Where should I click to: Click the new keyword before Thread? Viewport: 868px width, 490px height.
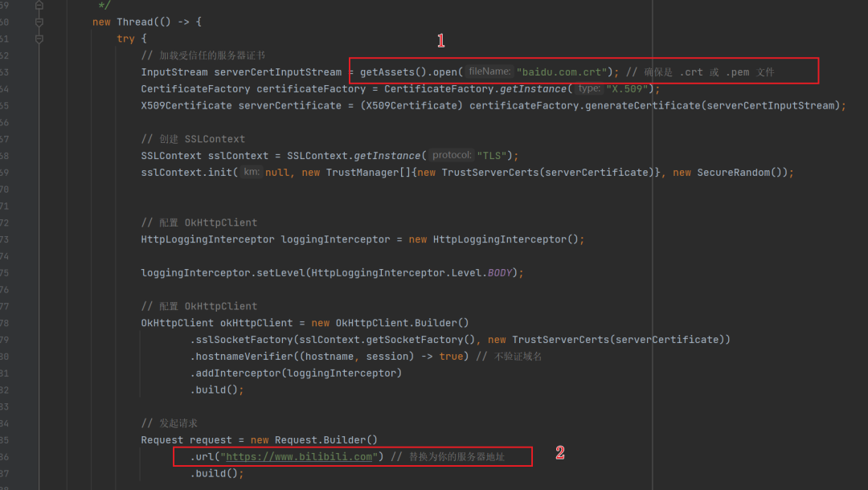(x=100, y=22)
